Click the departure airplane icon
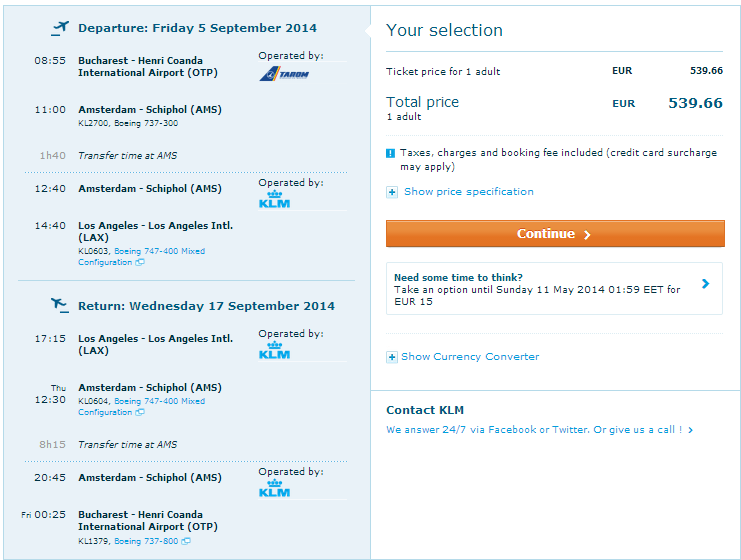Image resolution: width=741 pixels, height=560 pixels. click(60, 27)
